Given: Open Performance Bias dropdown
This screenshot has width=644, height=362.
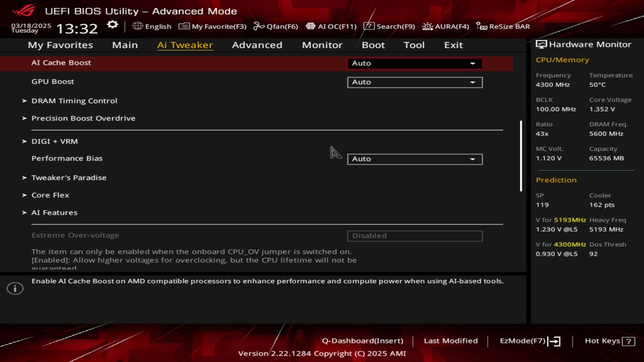Looking at the screenshot, I should click(415, 159).
